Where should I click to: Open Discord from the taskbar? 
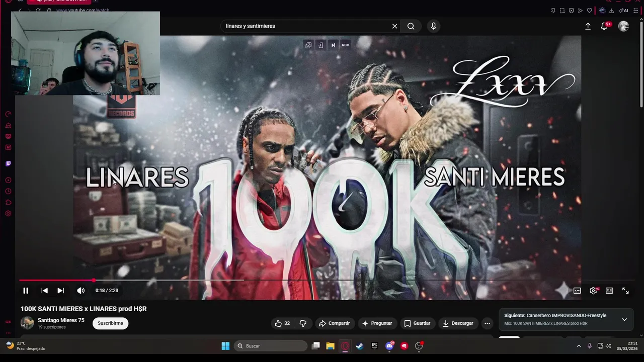click(389, 346)
